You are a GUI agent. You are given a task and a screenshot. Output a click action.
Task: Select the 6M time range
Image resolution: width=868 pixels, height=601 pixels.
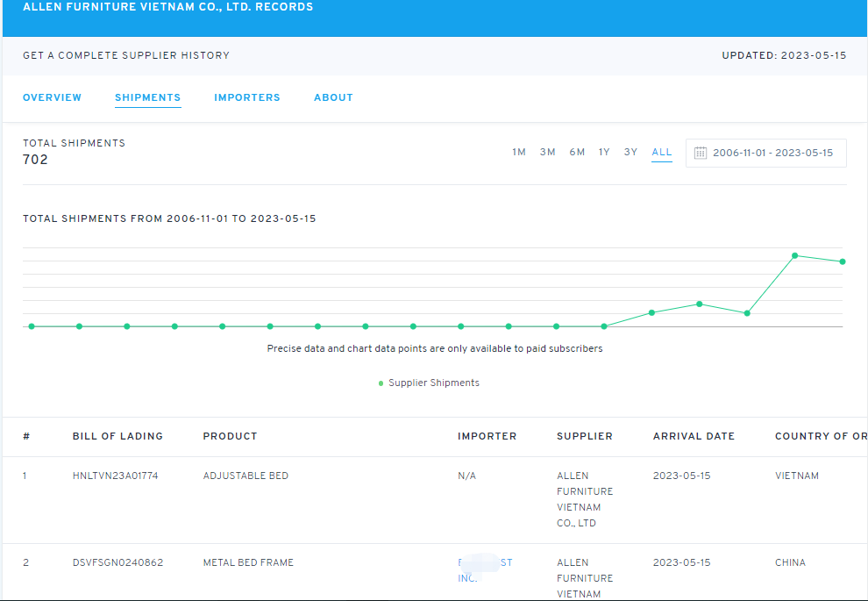click(577, 153)
